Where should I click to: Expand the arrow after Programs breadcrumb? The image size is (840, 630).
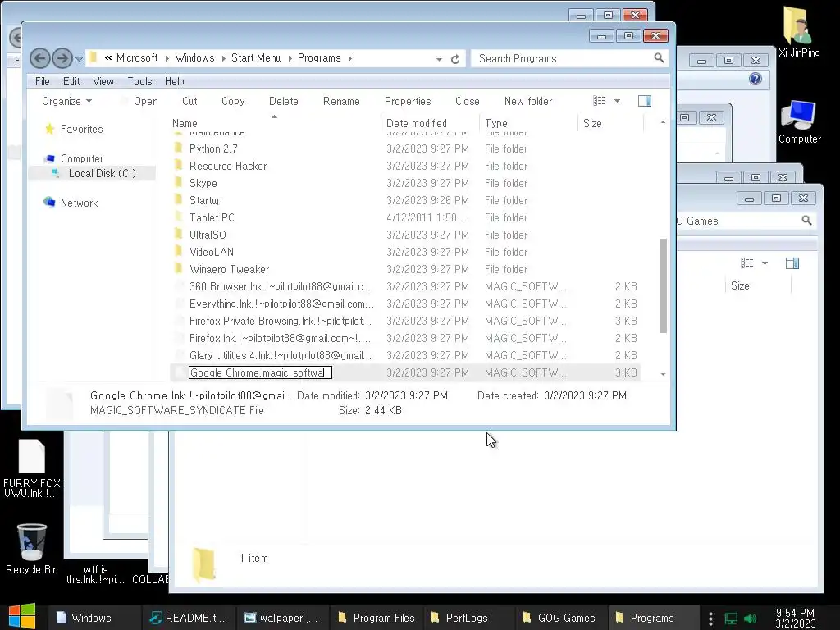tap(349, 58)
